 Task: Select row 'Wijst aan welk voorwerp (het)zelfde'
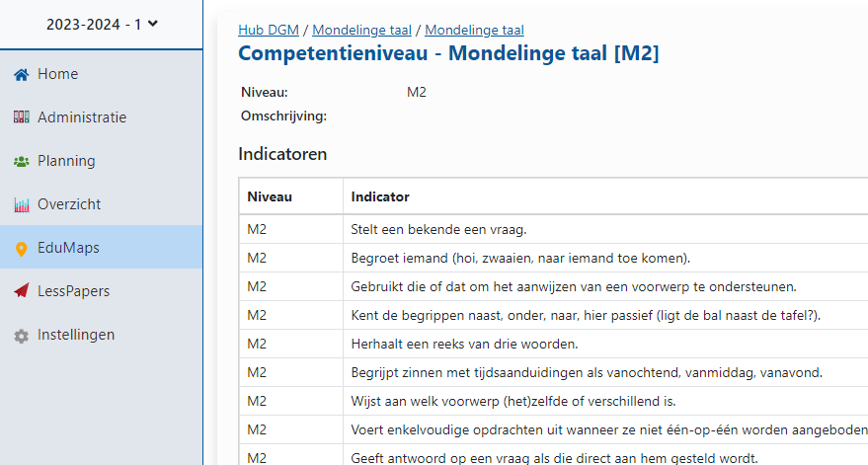point(554,402)
